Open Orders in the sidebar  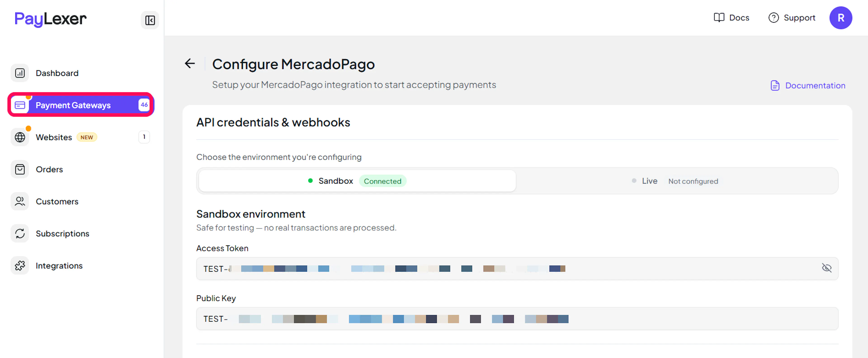pyautogui.click(x=81, y=169)
